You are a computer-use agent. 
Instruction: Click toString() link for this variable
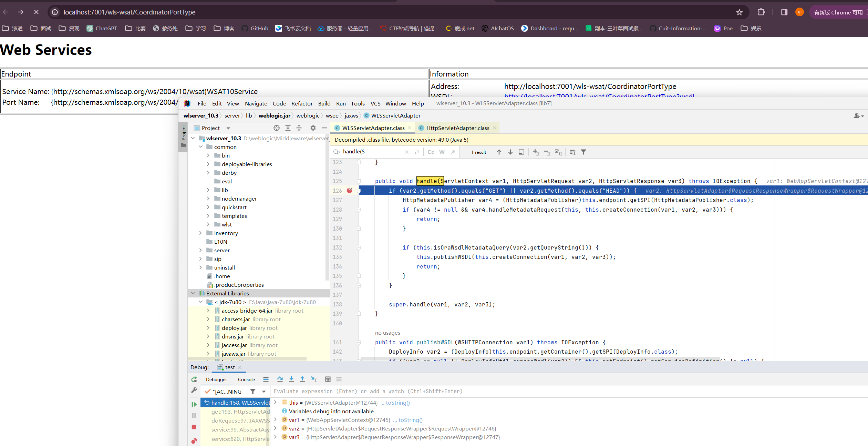(x=397, y=403)
